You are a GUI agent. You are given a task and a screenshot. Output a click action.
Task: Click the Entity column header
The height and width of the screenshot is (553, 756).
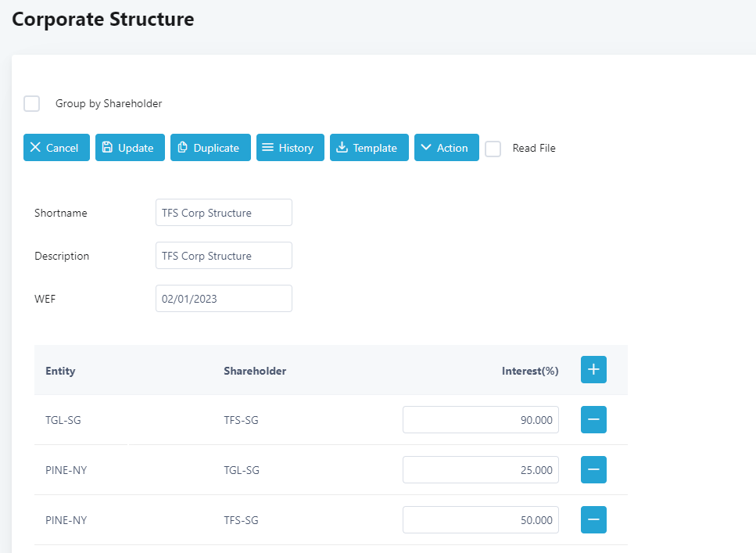[60, 371]
